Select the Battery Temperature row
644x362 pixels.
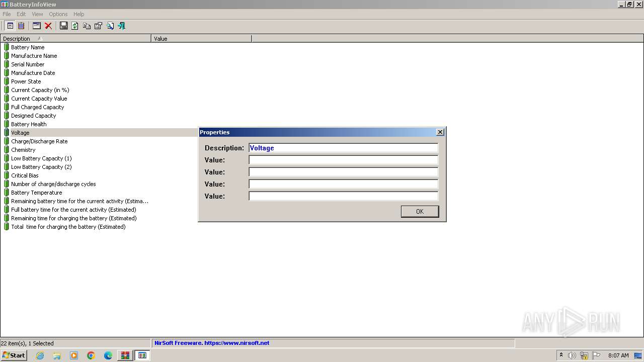point(37,193)
